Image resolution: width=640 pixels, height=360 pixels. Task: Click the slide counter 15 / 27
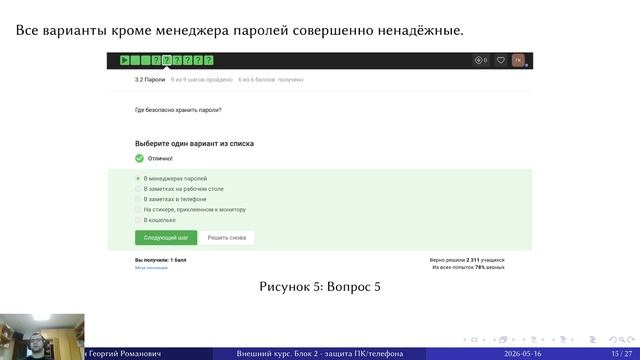tap(622, 353)
